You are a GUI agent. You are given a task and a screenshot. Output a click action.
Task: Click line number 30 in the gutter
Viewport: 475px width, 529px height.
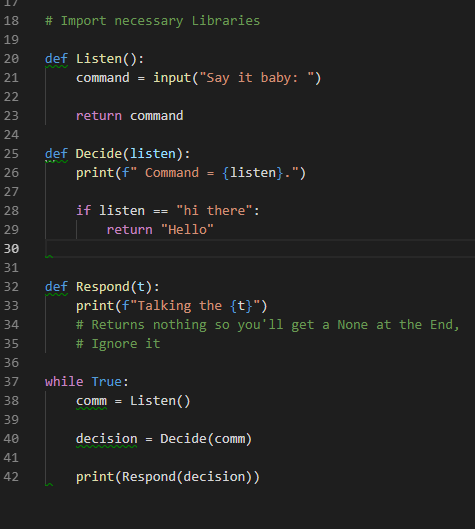(x=11, y=249)
